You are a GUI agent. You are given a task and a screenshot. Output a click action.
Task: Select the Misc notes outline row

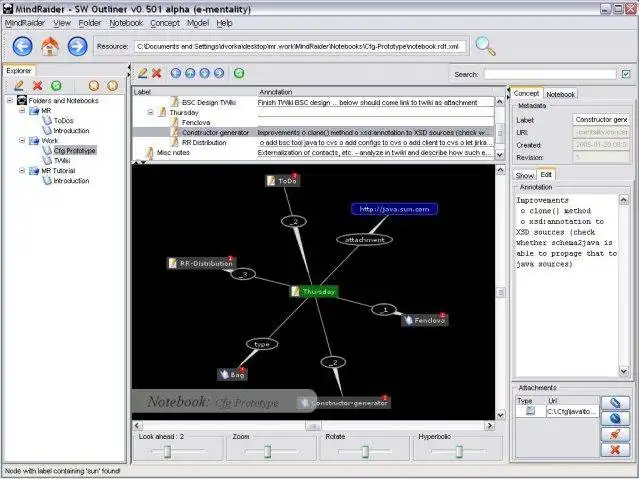tap(313, 152)
